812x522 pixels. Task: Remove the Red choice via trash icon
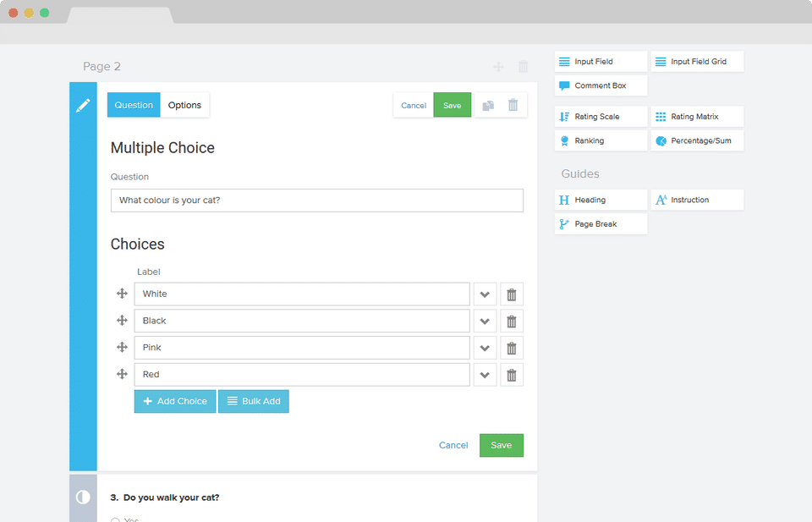pos(512,375)
